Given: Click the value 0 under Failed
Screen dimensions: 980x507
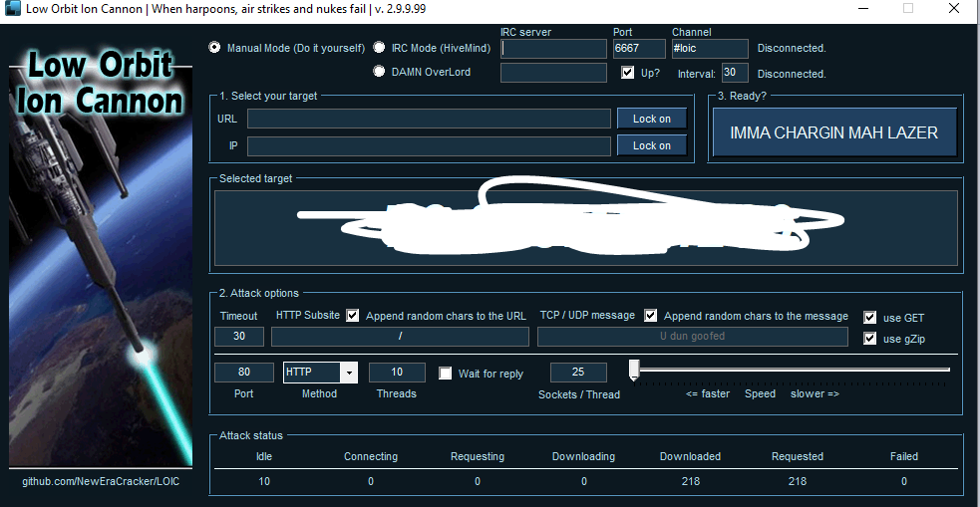Looking at the screenshot, I should [904, 481].
